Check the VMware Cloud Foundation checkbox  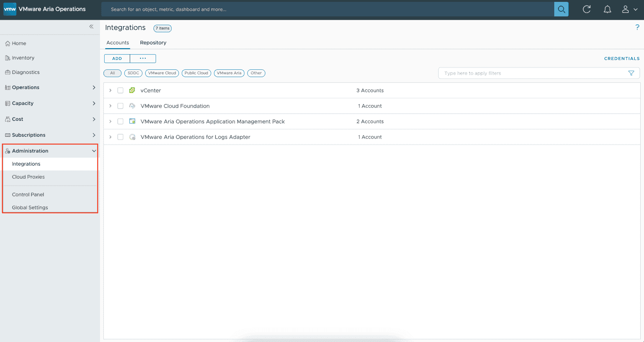121,106
